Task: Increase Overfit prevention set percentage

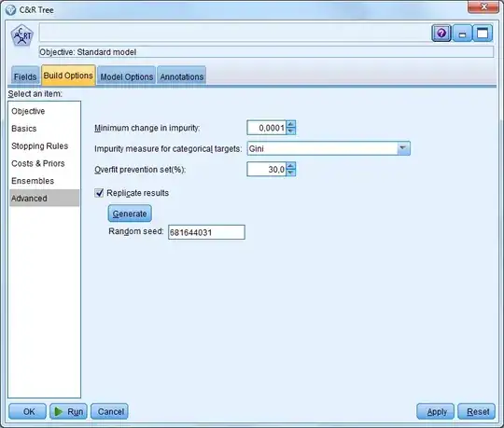Action: tap(290, 166)
